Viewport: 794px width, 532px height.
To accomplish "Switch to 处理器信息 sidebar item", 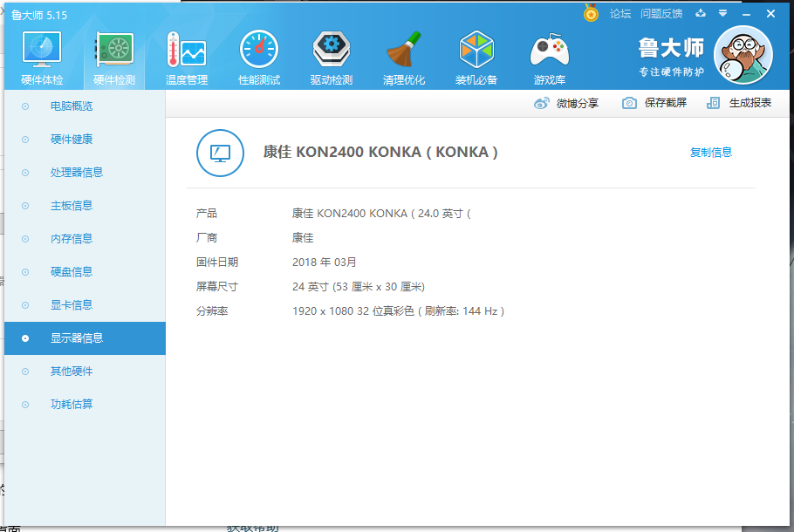I will [x=77, y=173].
